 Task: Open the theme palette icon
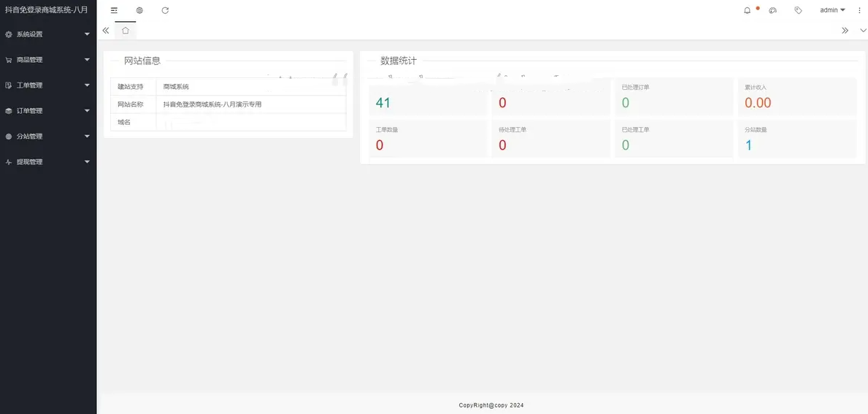click(772, 10)
